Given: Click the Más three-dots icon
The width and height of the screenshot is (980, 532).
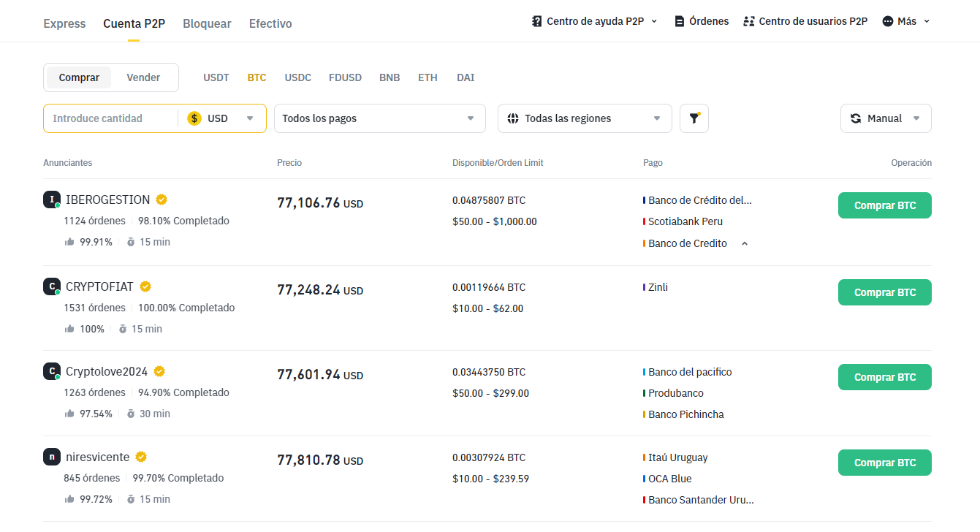Looking at the screenshot, I should 889,21.
